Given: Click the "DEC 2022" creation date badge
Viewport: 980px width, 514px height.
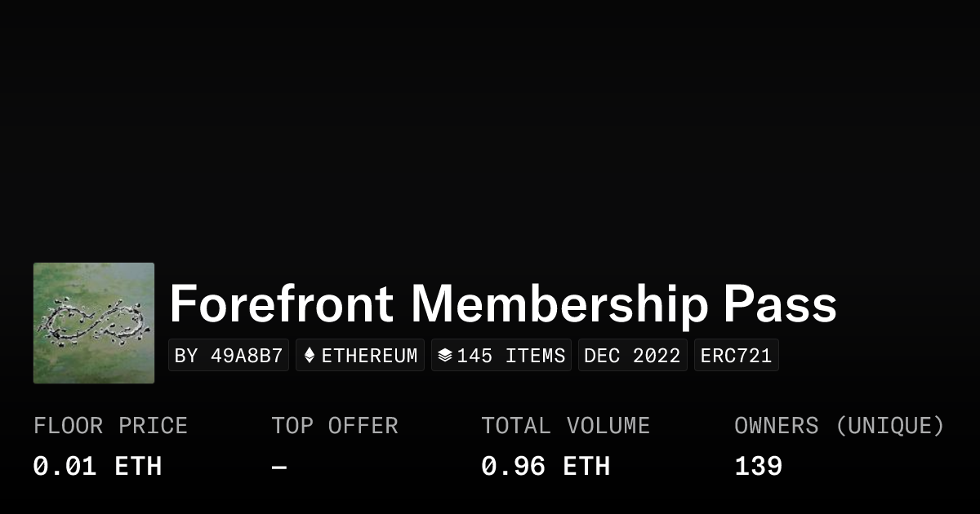Looking at the screenshot, I should click(632, 356).
